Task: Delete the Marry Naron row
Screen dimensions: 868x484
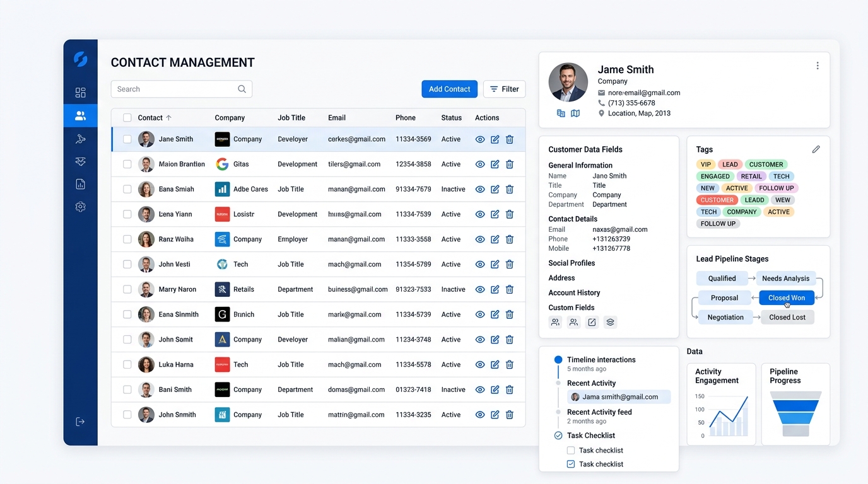Action: click(510, 289)
